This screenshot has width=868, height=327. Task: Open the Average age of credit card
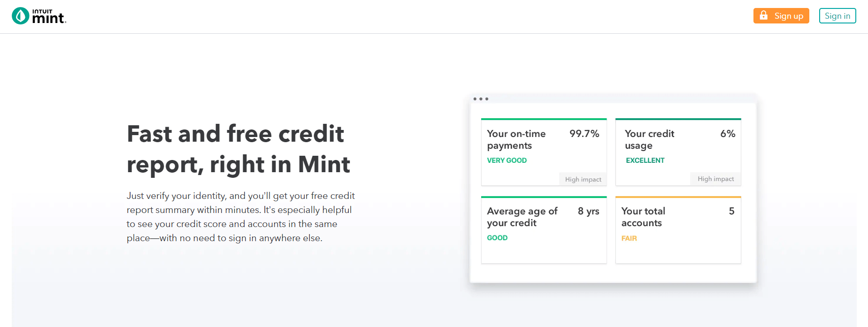(x=544, y=230)
